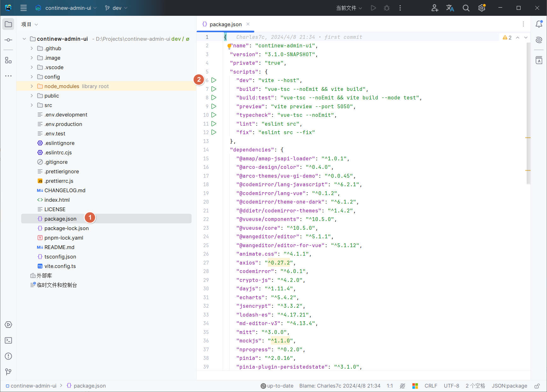
Task: Click the Windows colored logo icon in status bar
Action: 415,386
